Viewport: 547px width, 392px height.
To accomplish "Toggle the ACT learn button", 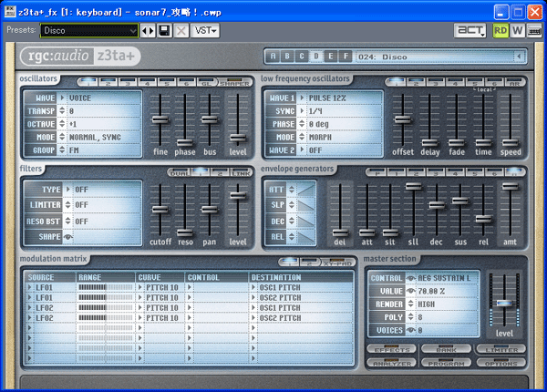I will 470,31.
